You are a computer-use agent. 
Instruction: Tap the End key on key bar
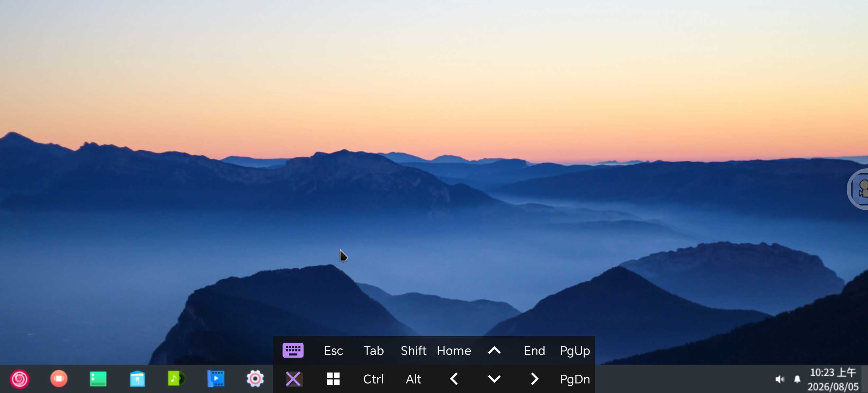coord(534,350)
